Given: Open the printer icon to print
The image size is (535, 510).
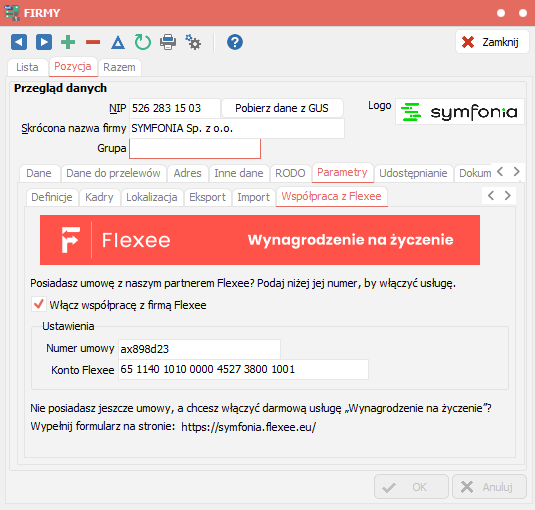Looking at the screenshot, I should tap(168, 42).
